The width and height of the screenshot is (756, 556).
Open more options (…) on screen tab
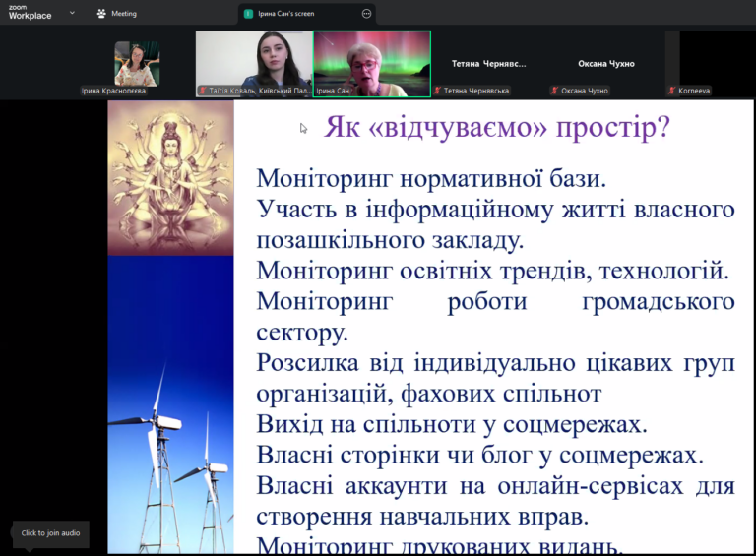point(366,14)
